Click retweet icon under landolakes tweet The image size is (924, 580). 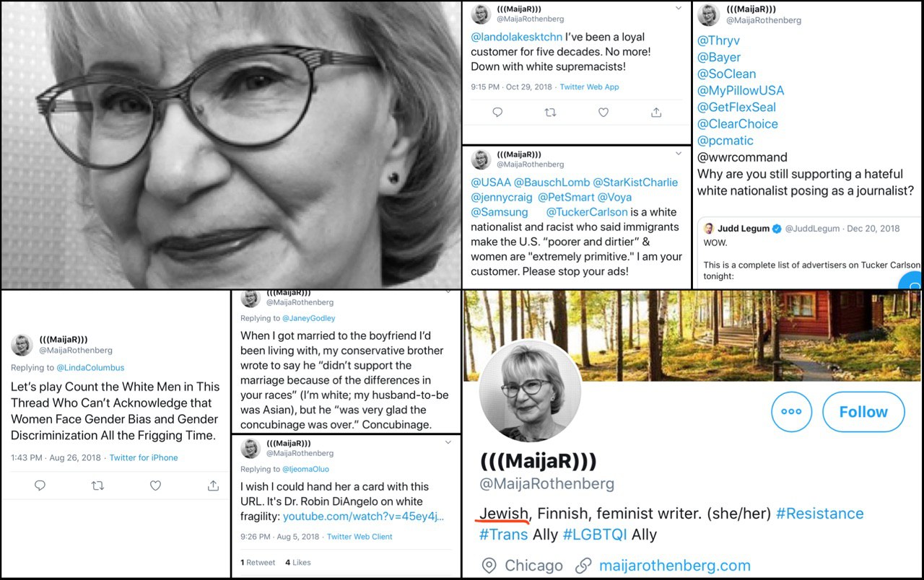[550, 113]
